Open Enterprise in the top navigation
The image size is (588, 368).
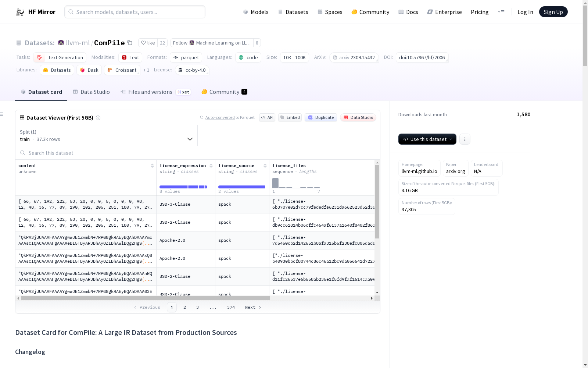tap(444, 12)
